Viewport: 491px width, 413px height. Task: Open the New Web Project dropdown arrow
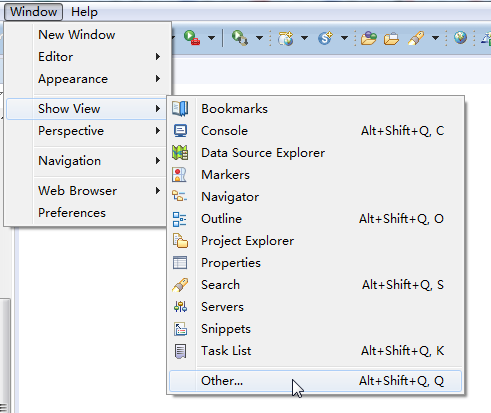(304, 38)
